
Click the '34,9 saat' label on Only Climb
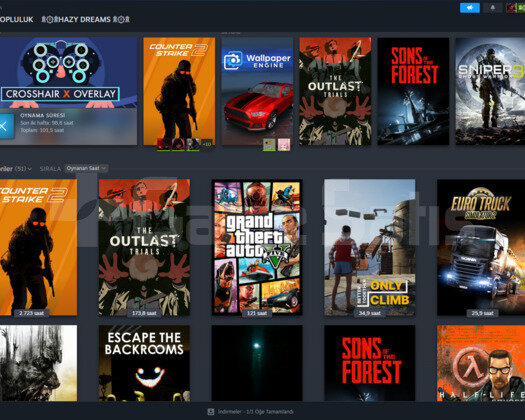click(x=370, y=313)
